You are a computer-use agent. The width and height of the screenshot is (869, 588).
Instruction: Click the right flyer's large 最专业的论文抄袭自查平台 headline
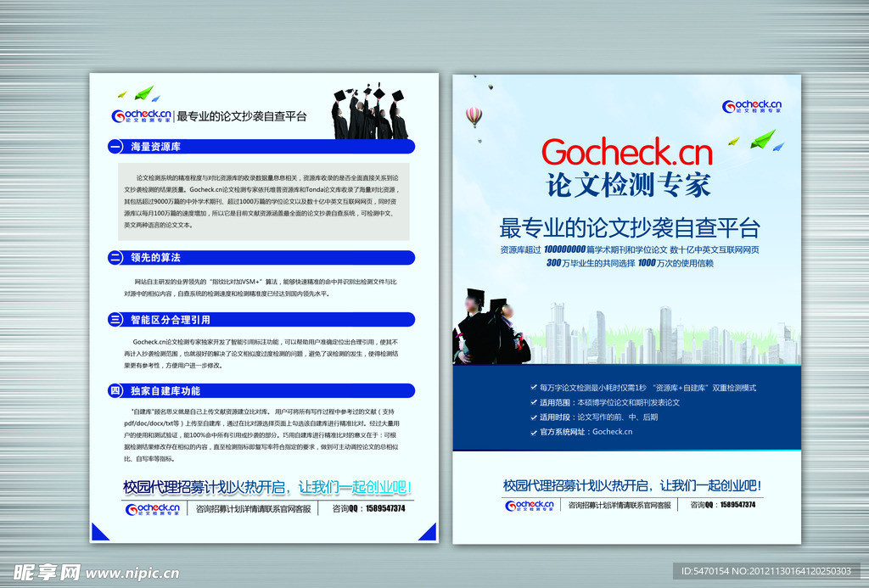(x=630, y=227)
